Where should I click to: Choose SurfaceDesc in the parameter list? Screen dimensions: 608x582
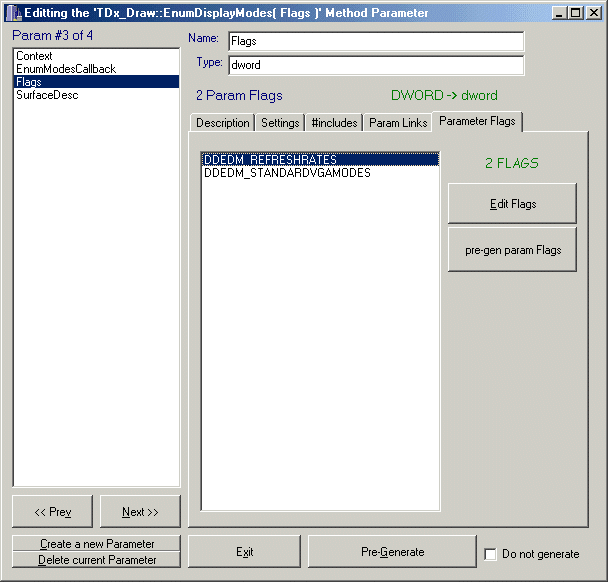click(47, 95)
